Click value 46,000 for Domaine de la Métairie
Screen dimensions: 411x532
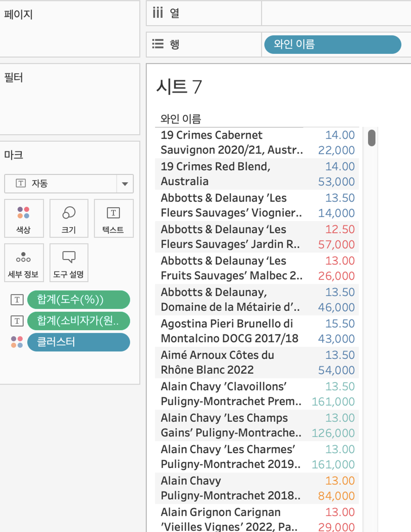(336, 307)
